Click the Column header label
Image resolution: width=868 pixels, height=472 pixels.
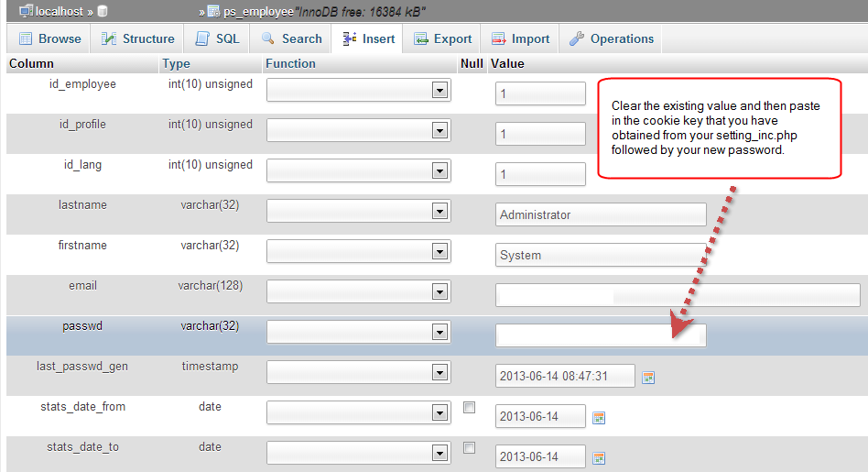tap(31, 64)
